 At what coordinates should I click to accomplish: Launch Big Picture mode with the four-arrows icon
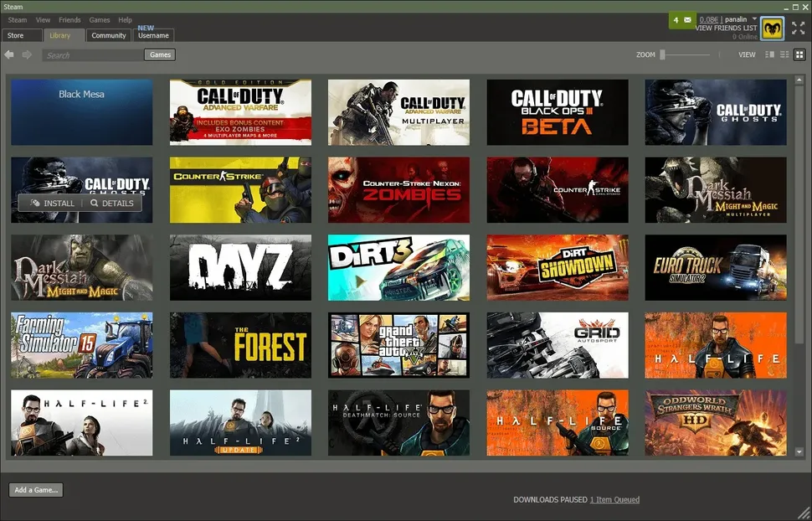pyautogui.click(x=798, y=28)
